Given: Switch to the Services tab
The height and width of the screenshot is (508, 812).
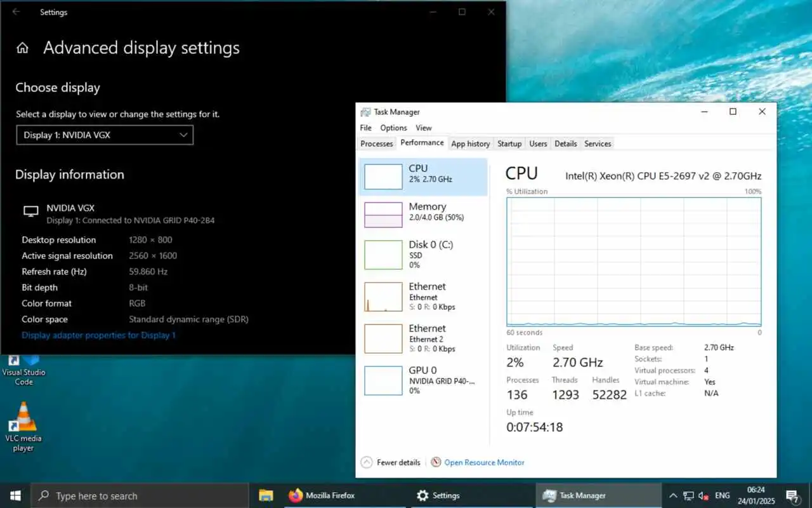Looking at the screenshot, I should tap(598, 144).
